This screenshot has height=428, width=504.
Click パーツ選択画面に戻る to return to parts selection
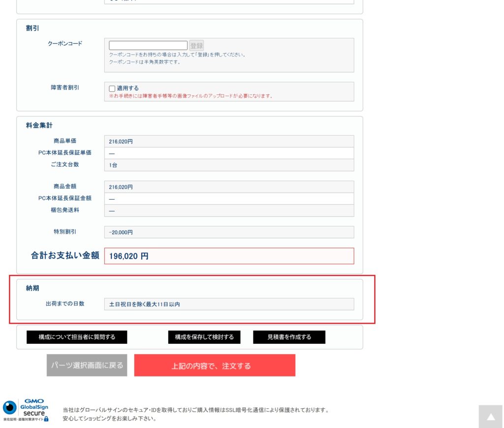87,365
